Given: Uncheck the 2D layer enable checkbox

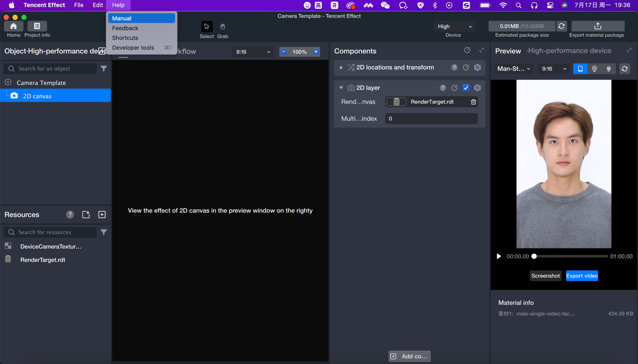Looking at the screenshot, I should tap(466, 88).
